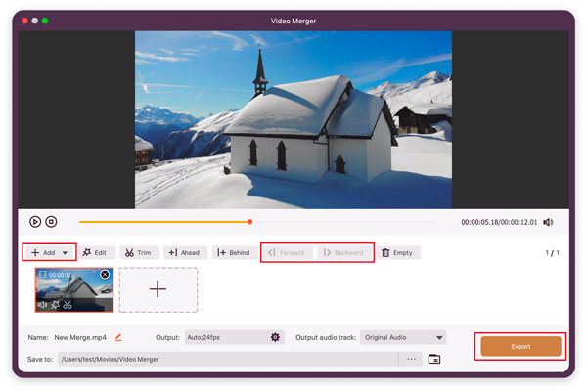The width and height of the screenshot is (587, 392).
Task: Click the Behind button
Action: 234,253
